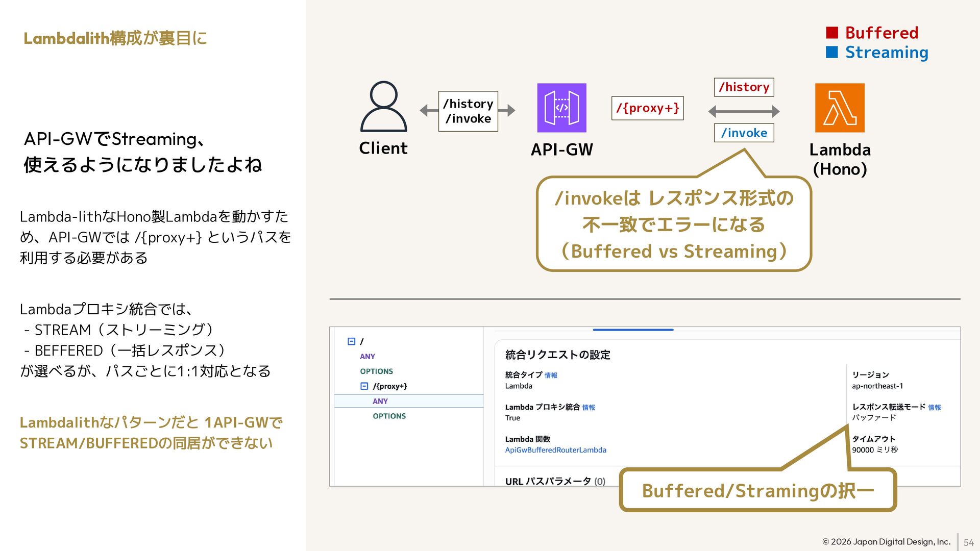Open the ApiGwBufferedRouterLambda function link
The image size is (980, 551).
tap(555, 450)
